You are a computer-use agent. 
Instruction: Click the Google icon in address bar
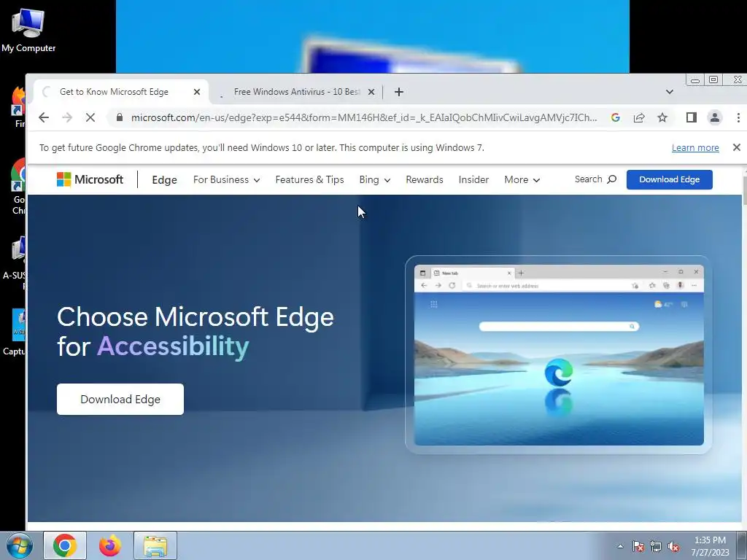[616, 117]
